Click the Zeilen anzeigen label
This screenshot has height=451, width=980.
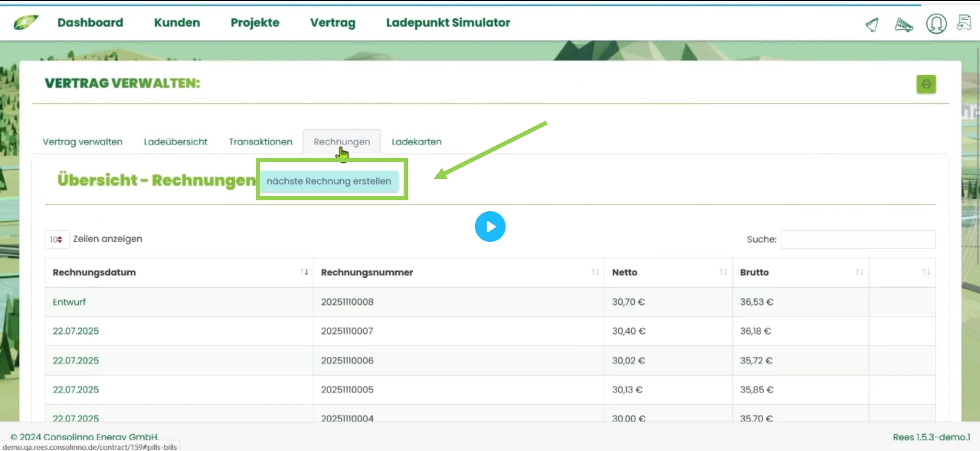[x=108, y=239]
